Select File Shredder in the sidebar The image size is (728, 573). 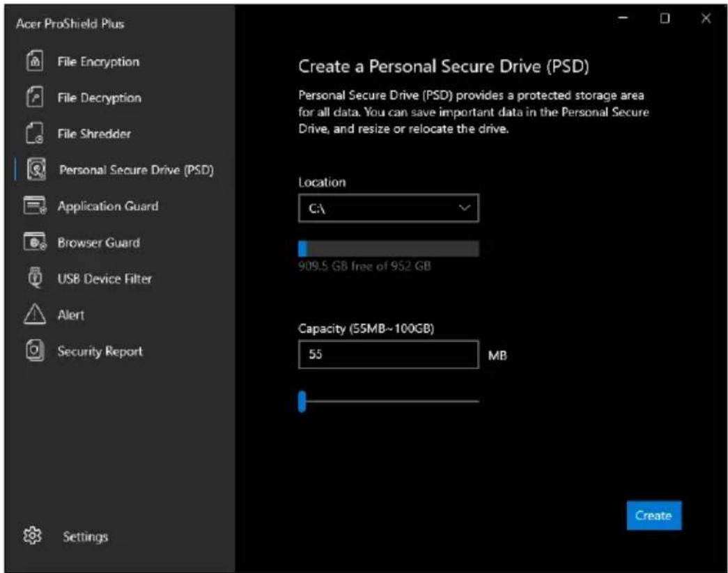coord(94,134)
